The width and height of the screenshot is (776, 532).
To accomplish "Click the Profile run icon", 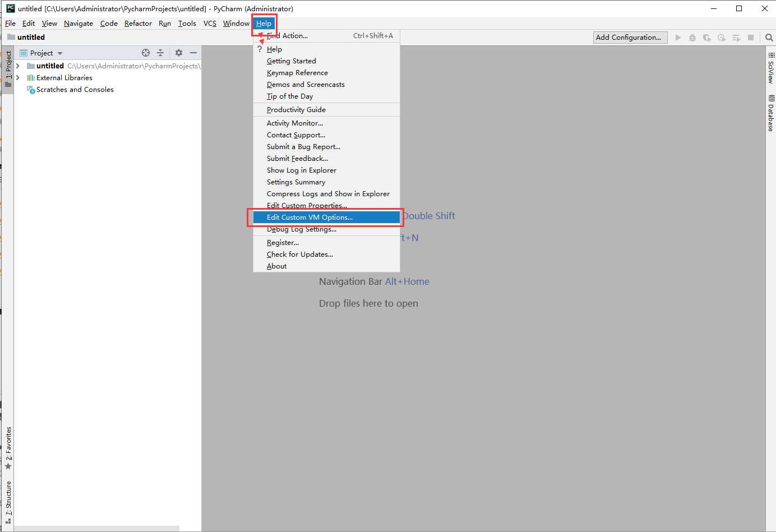I will point(722,38).
